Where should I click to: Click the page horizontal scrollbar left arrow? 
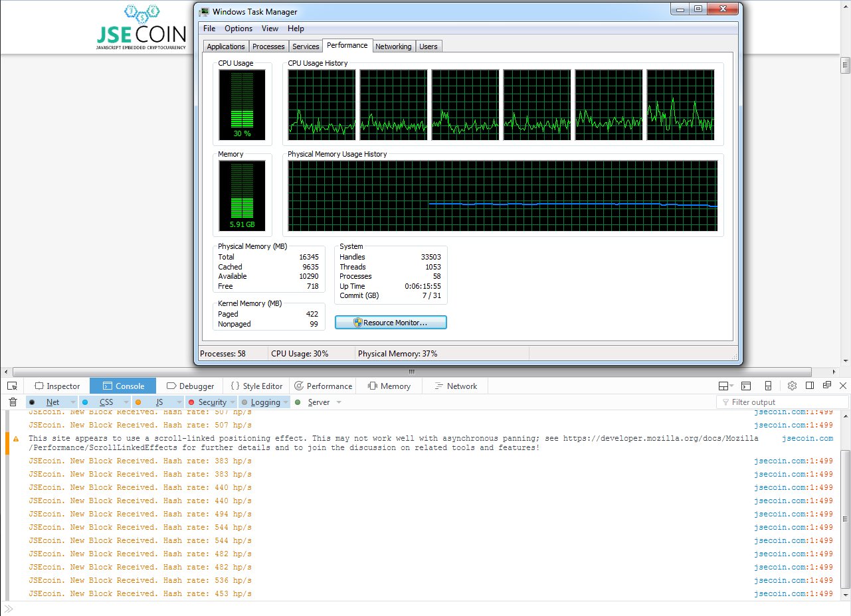pyautogui.click(x=5, y=372)
